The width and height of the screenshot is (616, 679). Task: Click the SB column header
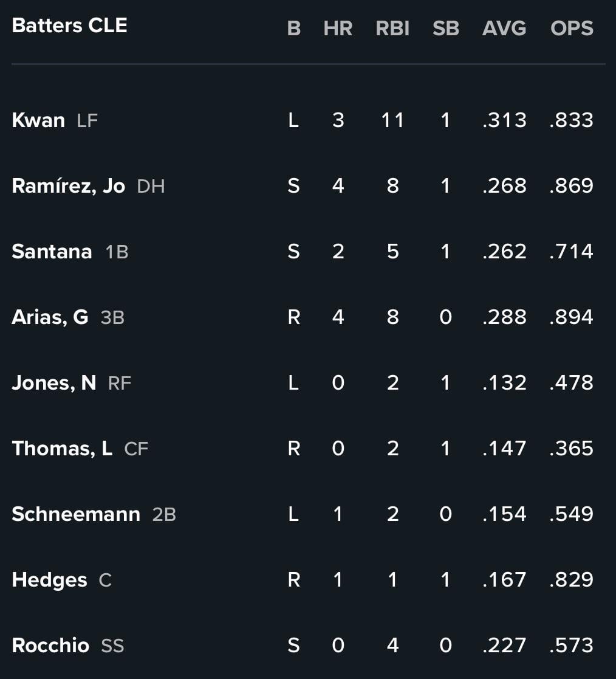point(446,29)
